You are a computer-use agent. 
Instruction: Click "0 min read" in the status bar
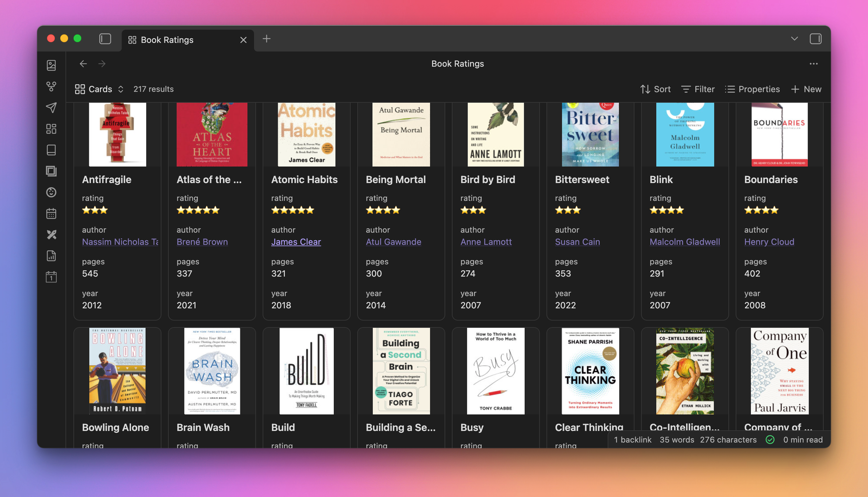click(x=803, y=440)
